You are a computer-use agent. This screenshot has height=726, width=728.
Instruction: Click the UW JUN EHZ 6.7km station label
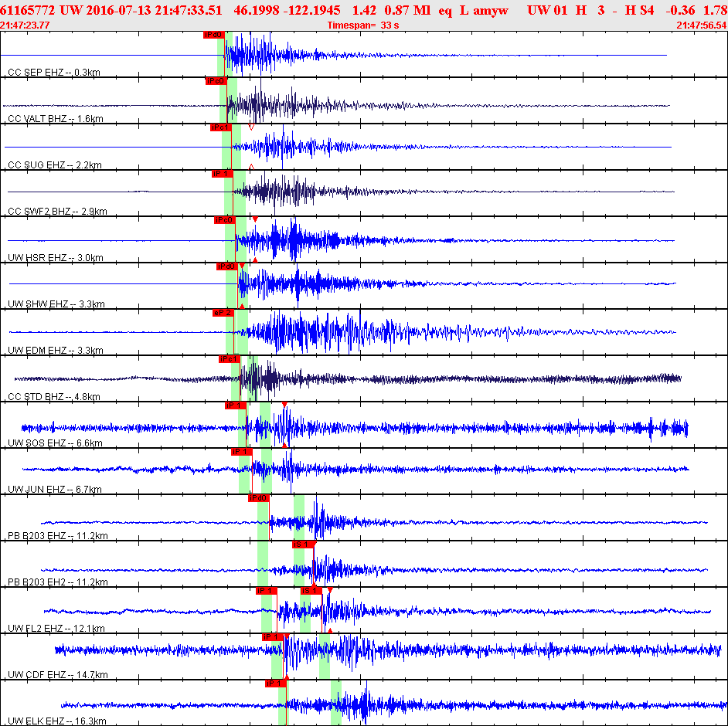tap(55, 490)
